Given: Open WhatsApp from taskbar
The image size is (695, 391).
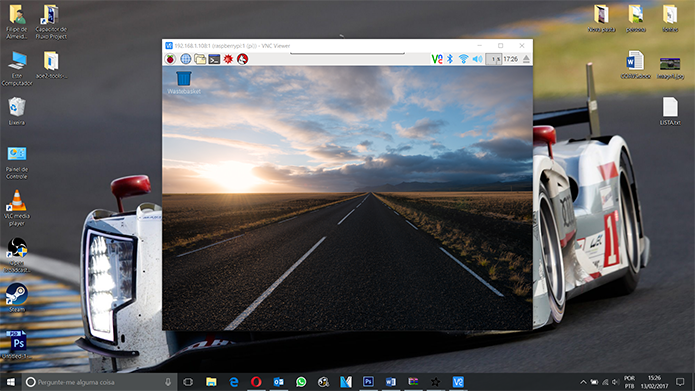Looking at the screenshot, I should point(301,382).
